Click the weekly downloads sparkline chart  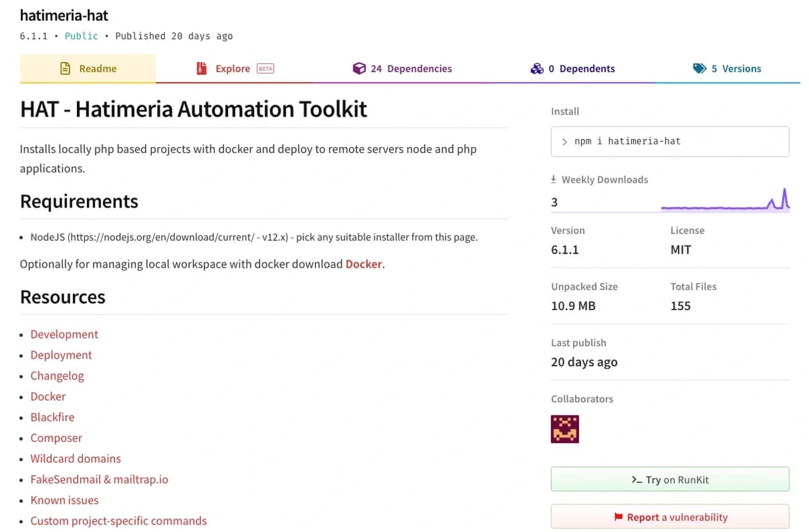[725, 201]
